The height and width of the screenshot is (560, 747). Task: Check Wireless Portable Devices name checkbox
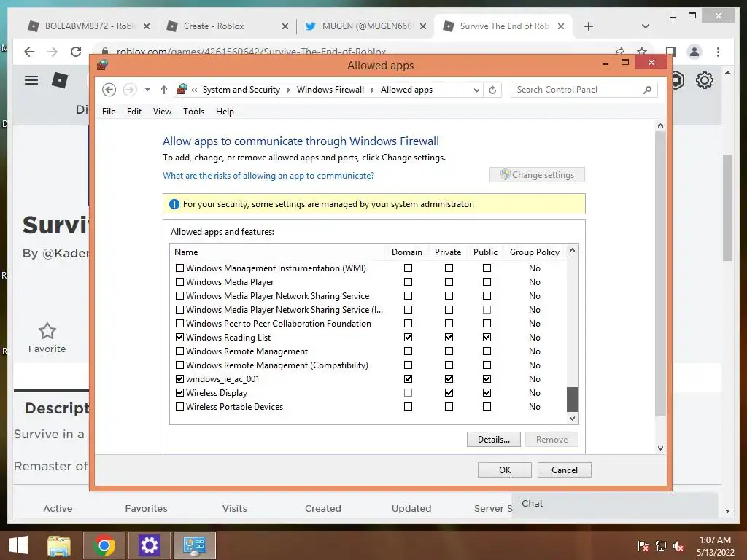tap(179, 407)
